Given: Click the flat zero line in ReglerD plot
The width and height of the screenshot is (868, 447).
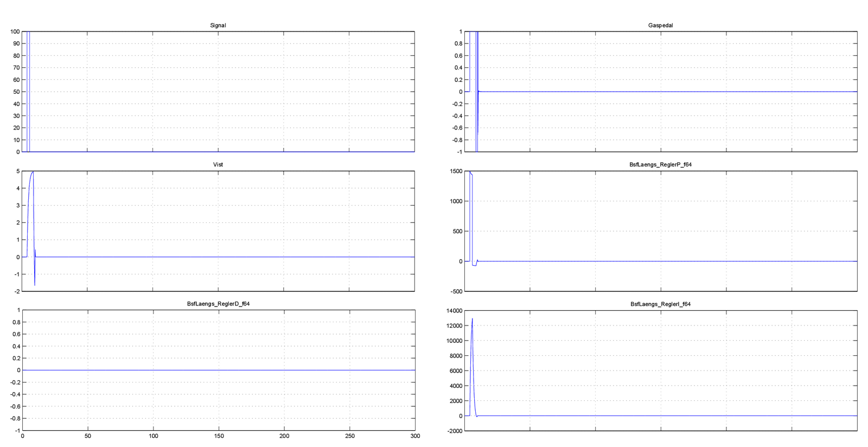Looking at the screenshot, I should (217, 370).
